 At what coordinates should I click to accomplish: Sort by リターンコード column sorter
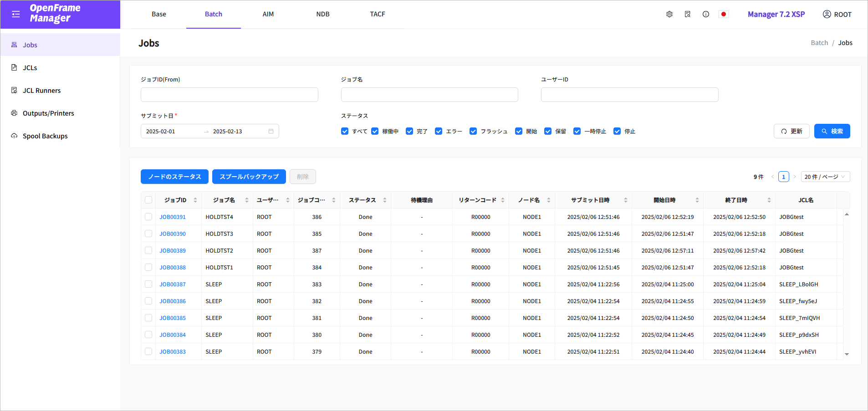coord(503,200)
